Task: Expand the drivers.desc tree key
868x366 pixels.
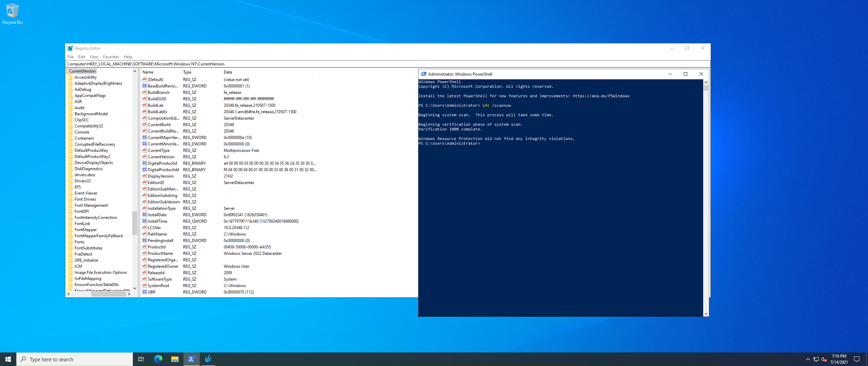Action: [x=67, y=175]
